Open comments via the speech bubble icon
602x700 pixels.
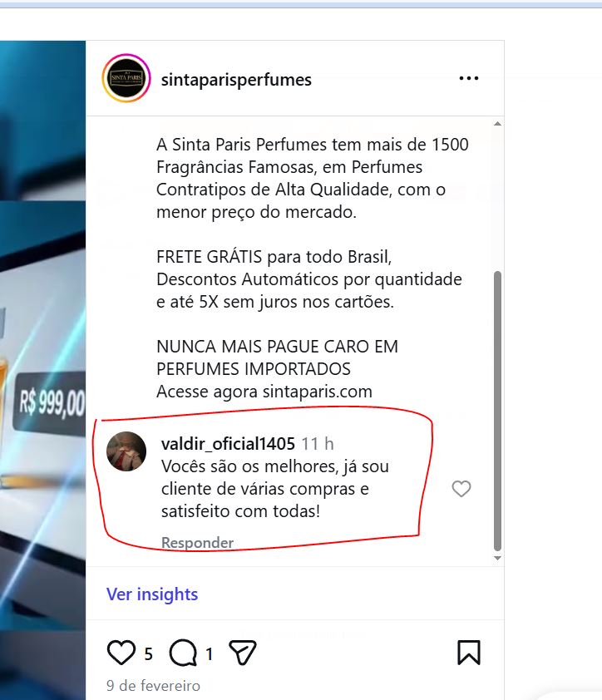183,653
